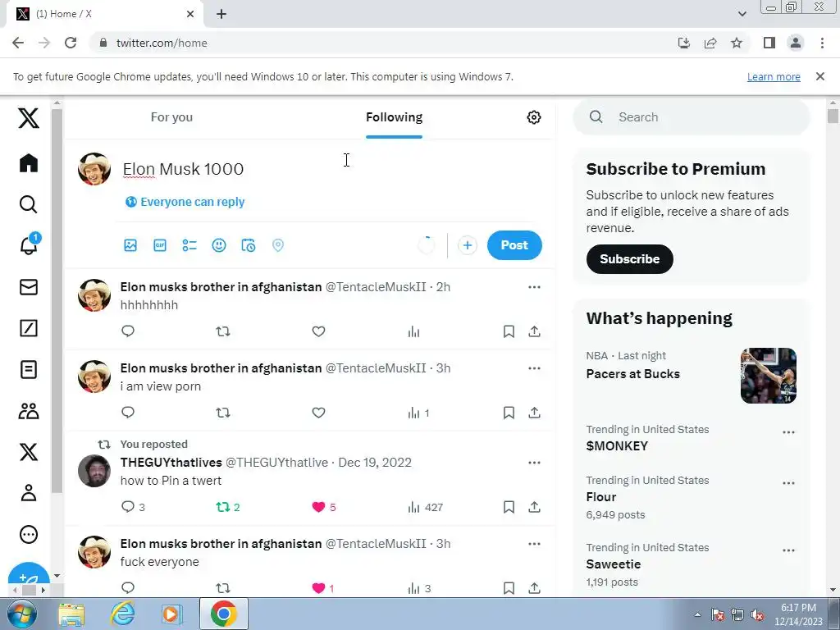The width and height of the screenshot is (840, 630).
Task: Schedule post with calendar icon
Action: point(248,245)
